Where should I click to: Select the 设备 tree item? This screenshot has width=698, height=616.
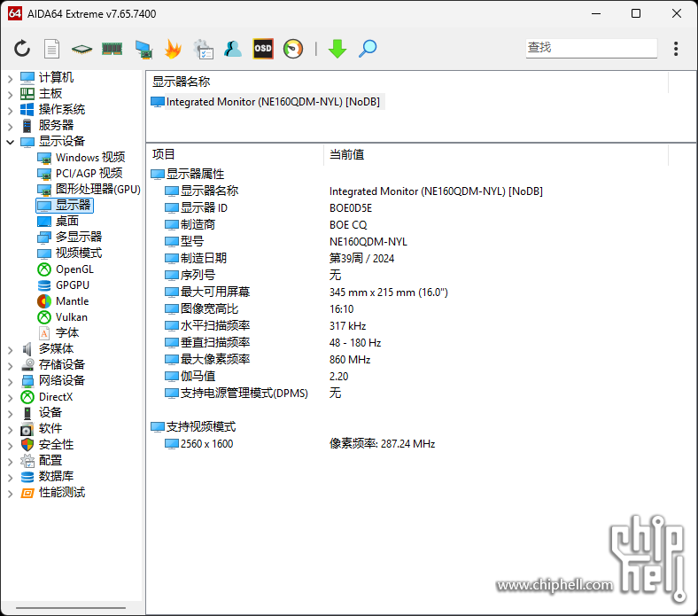[50, 412]
